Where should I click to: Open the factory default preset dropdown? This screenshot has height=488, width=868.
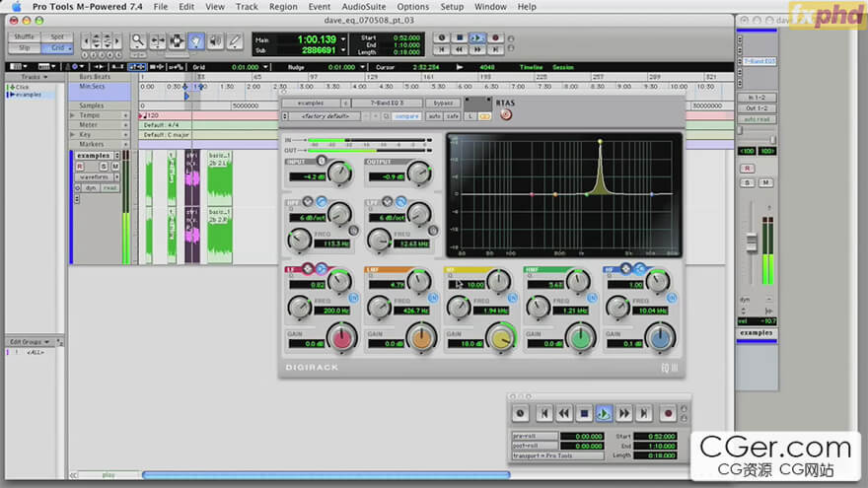pyautogui.click(x=325, y=116)
